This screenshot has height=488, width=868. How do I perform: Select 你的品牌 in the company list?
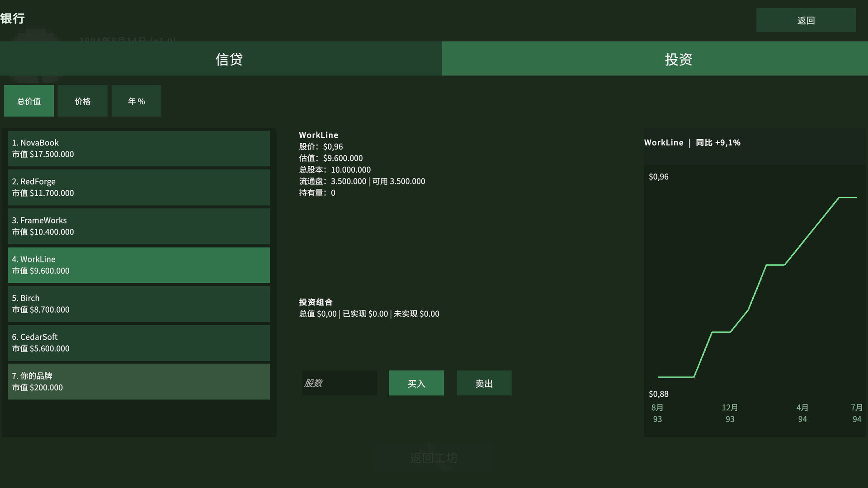point(139,382)
